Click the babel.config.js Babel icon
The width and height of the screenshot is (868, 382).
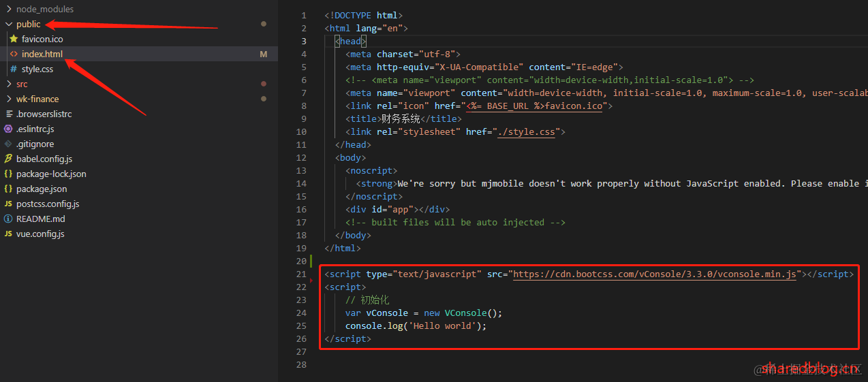[8, 159]
